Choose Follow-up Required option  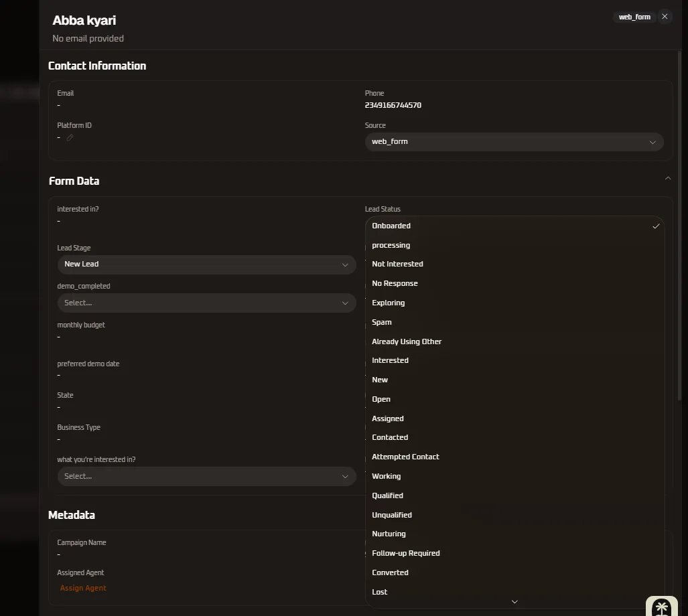click(514, 553)
